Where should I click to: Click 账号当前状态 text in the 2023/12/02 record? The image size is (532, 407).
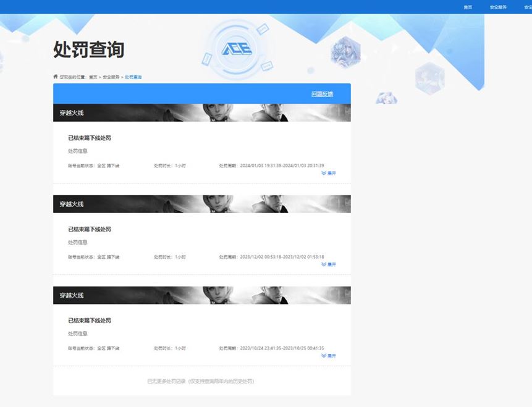94,257
